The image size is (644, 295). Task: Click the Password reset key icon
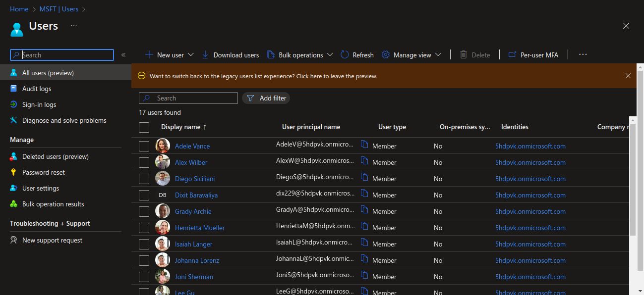point(14,172)
